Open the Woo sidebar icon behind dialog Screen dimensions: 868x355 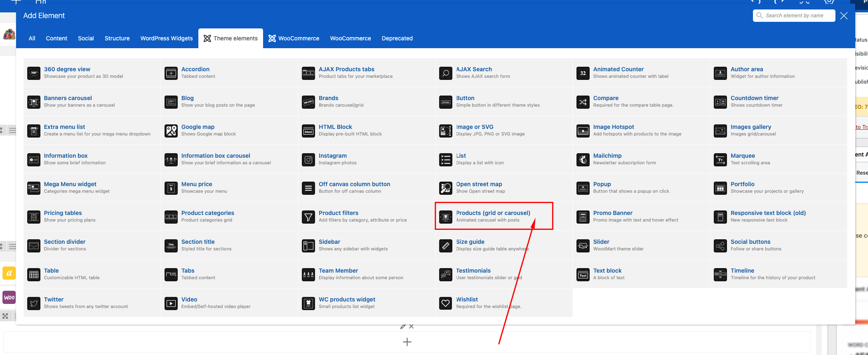[9, 297]
